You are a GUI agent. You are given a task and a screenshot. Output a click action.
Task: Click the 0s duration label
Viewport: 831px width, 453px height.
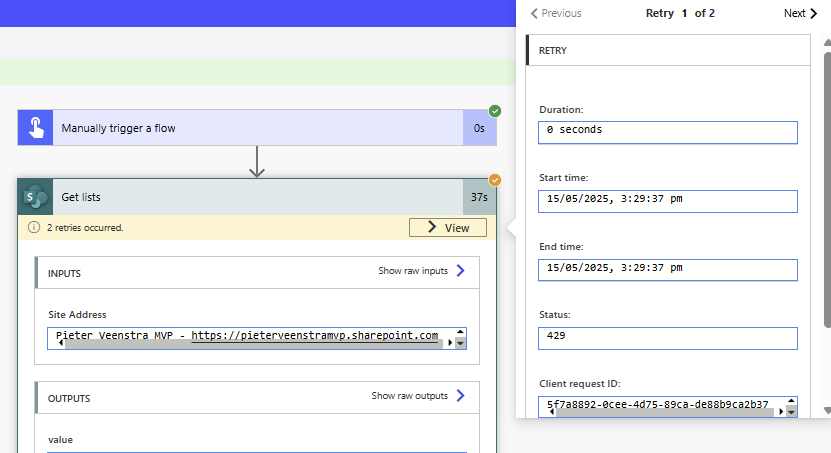click(x=479, y=128)
